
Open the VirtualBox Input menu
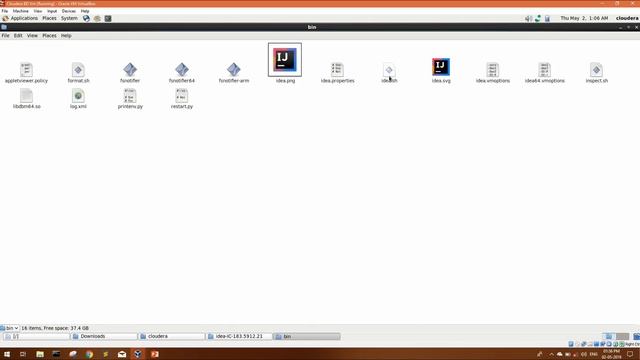[52, 11]
